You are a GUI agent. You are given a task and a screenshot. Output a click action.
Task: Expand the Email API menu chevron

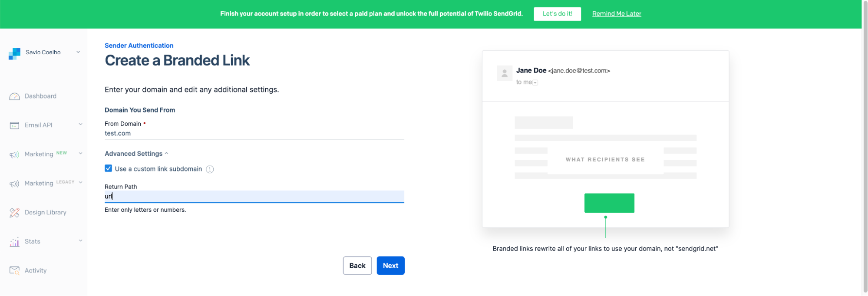[x=80, y=125]
